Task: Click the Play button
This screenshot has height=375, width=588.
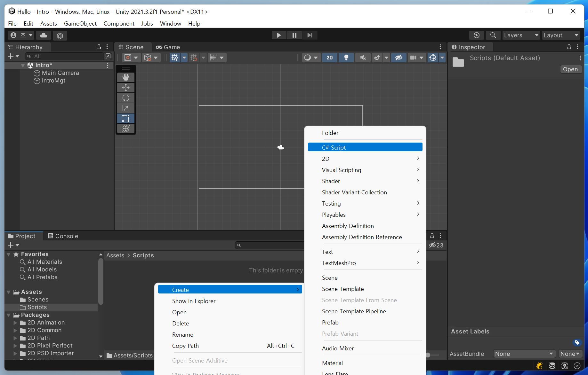Action: click(x=279, y=35)
